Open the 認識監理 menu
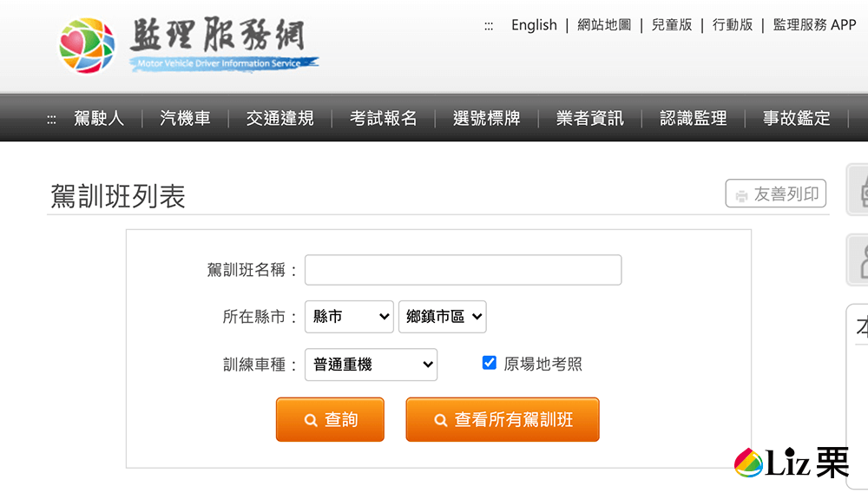 point(693,118)
